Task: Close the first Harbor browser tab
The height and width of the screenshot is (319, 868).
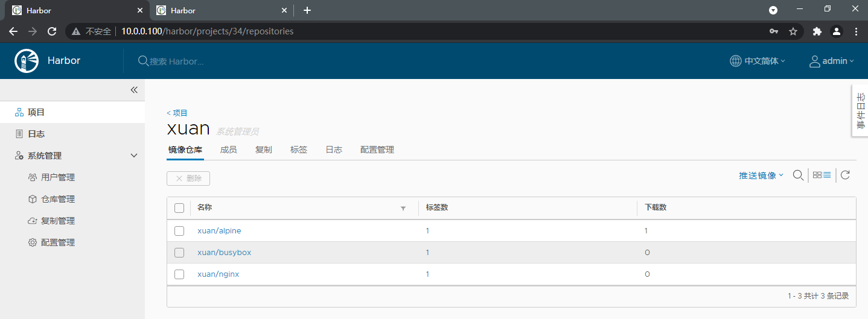Action: 140,10
